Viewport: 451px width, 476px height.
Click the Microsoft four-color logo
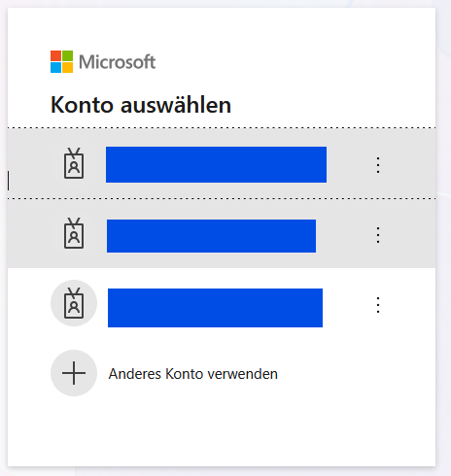click(x=61, y=61)
